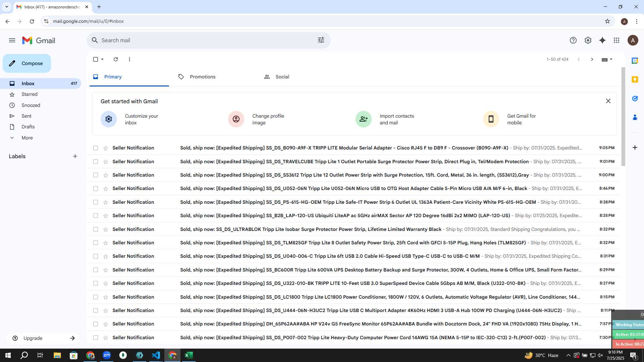The image size is (644, 362).
Task: Close the Get started with Gmail card
Action: (608, 101)
